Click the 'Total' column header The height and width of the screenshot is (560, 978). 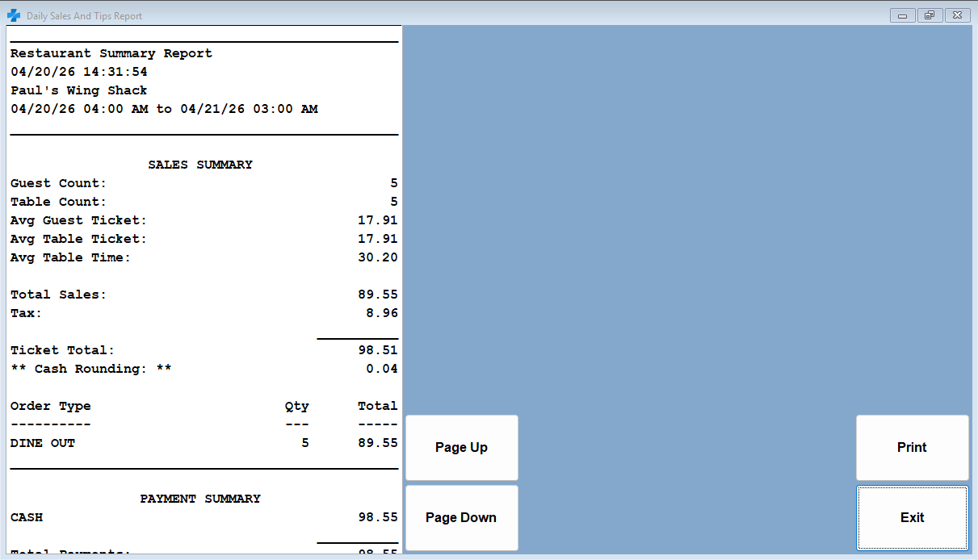pyautogui.click(x=378, y=406)
